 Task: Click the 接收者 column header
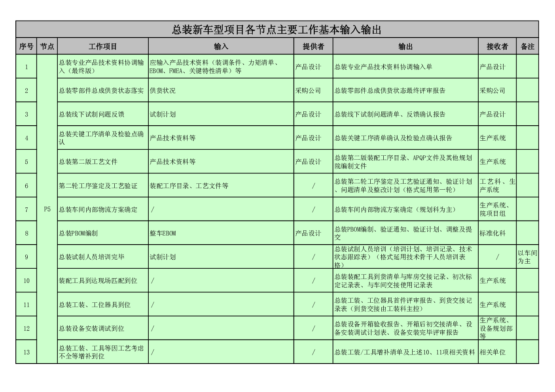tap(497, 47)
